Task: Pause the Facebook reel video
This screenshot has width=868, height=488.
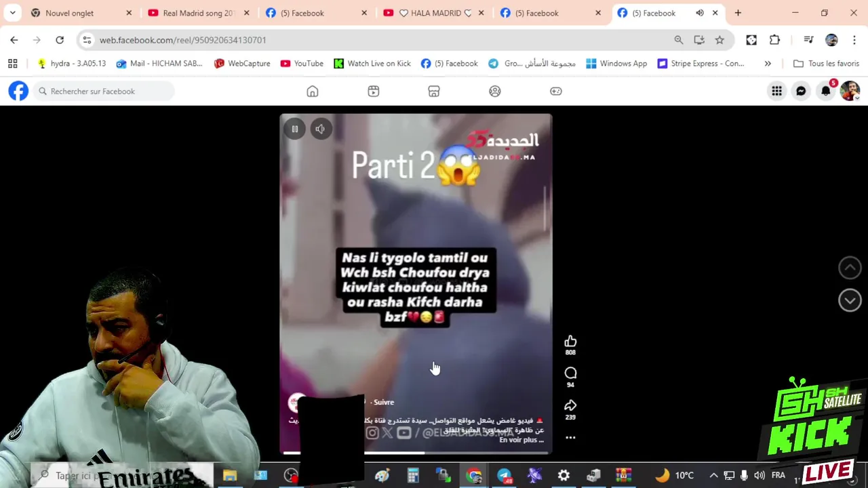Action: (294, 129)
